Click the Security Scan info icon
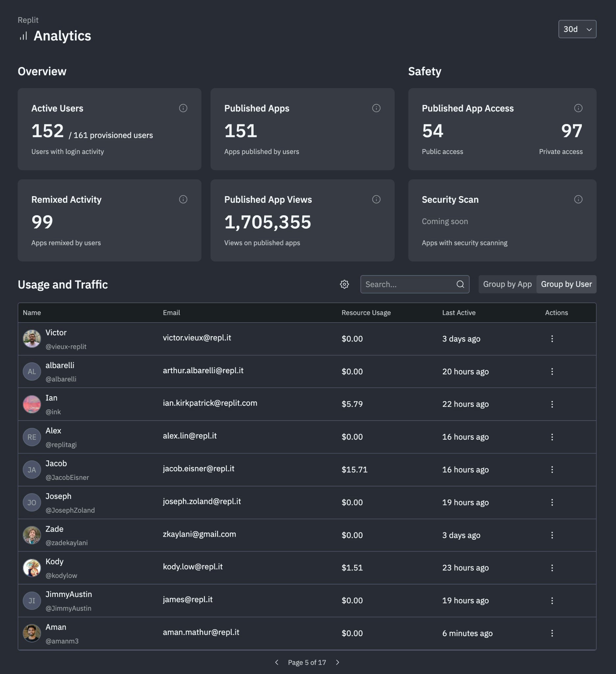This screenshot has width=616, height=674. click(x=579, y=199)
